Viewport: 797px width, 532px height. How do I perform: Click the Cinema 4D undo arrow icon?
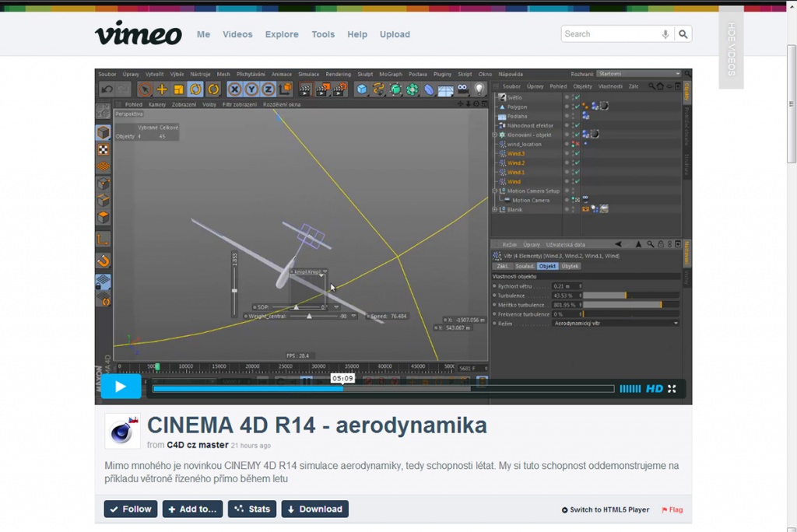point(107,90)
